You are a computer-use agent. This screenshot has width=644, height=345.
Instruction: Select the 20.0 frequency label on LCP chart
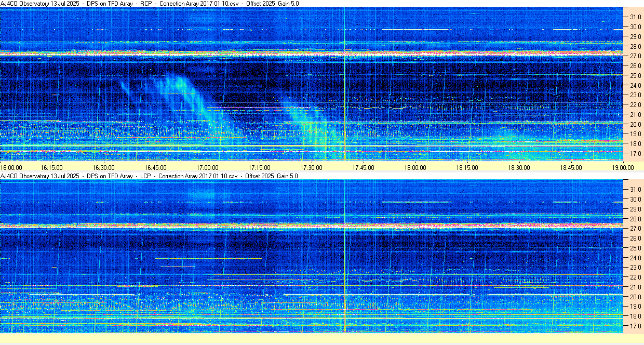click(636, 297)
